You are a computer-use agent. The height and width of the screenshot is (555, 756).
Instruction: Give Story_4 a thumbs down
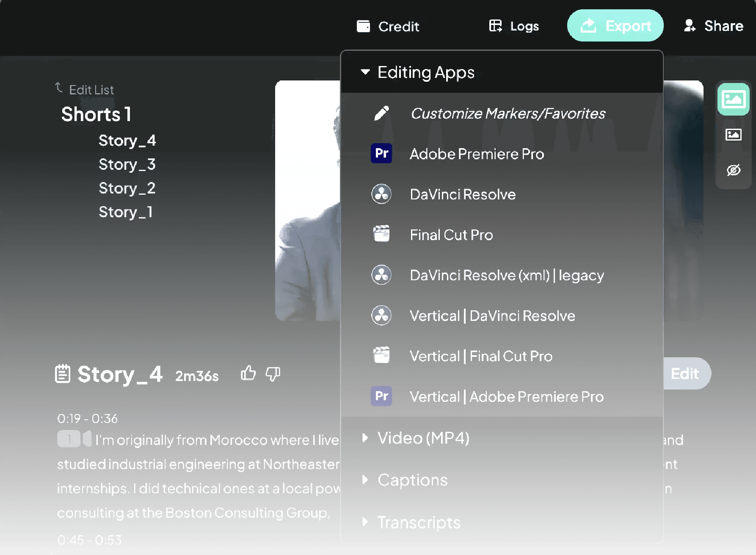point(273,374)
